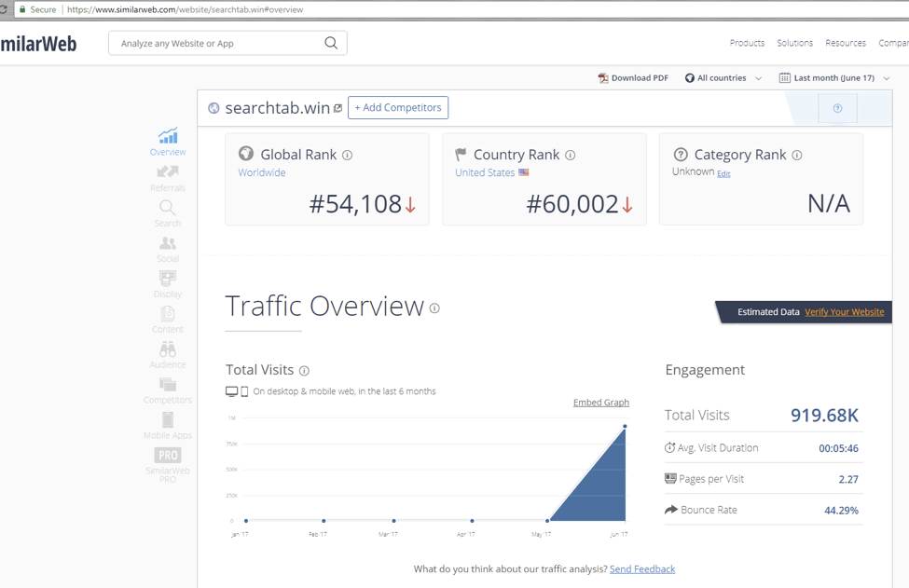Click the help question mark icon
The width and height of the screenshot is (909, 588).
point(838,108)
